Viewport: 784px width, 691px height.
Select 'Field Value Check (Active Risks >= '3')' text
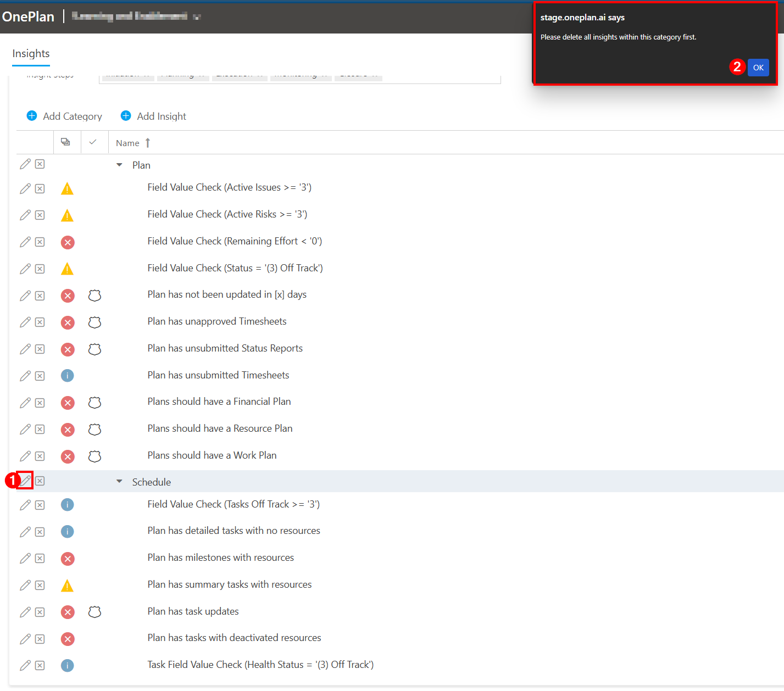click(x=227, y=214)
